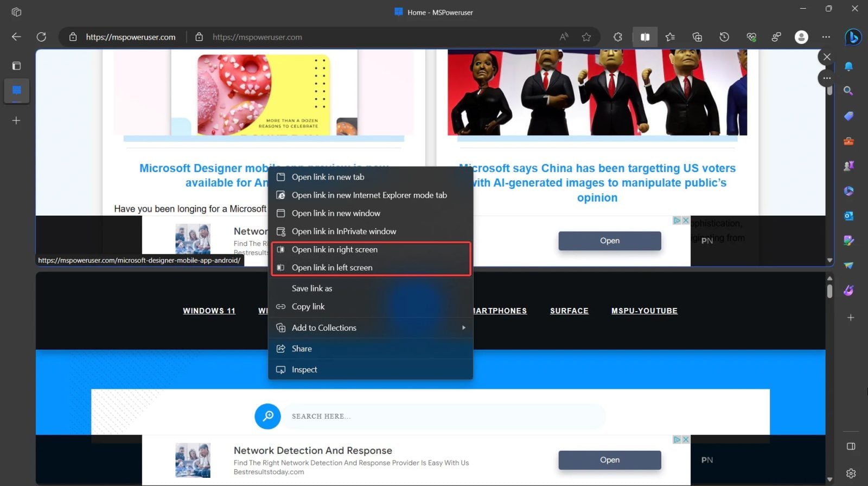Add this page to favorites star
The width and height of the screenshot is (868, 486).
[586, 37]
